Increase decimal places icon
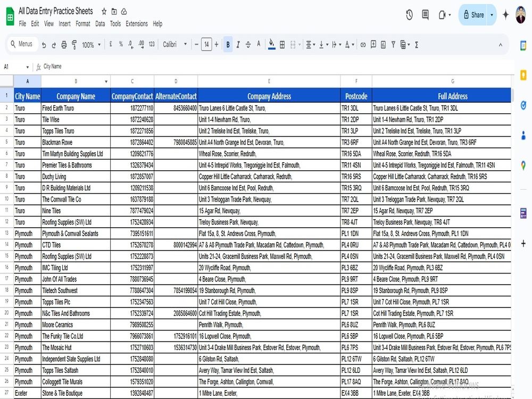 tap(141, 44)
